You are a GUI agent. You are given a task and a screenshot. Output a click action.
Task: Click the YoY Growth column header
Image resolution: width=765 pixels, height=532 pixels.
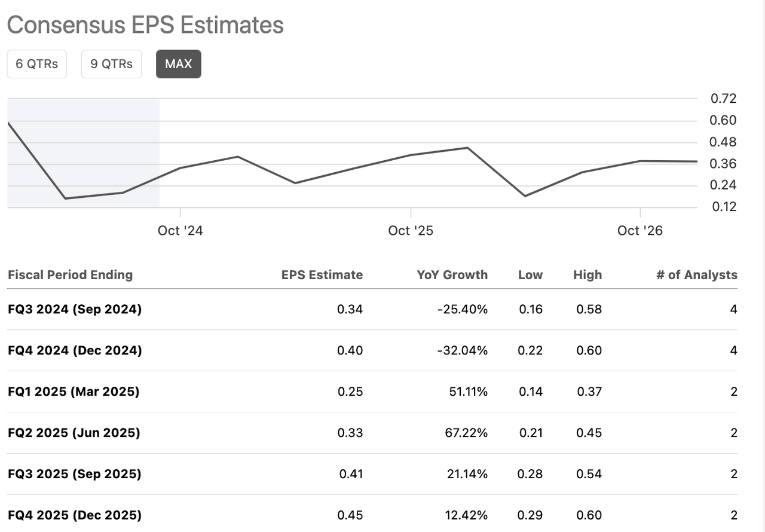(452, 275)
